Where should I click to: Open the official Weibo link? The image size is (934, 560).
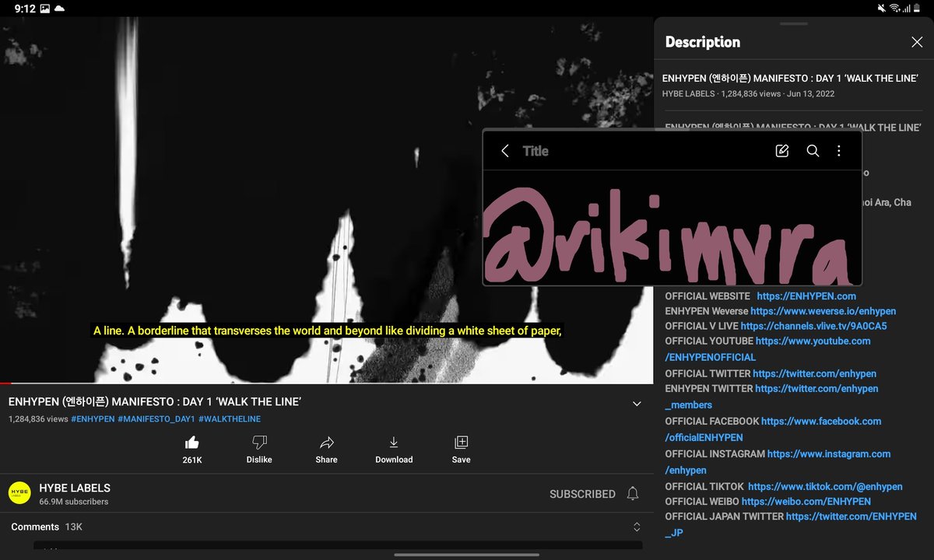point(806,502)
